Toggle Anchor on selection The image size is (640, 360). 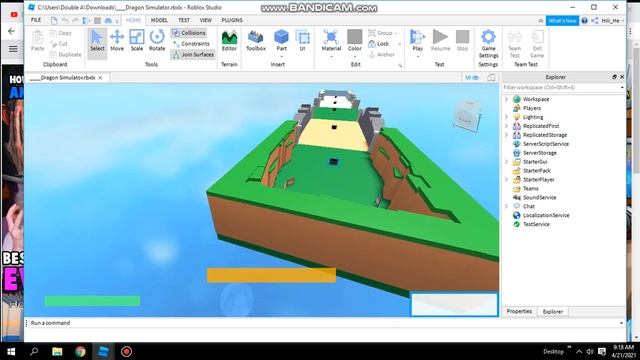point(381,54)
